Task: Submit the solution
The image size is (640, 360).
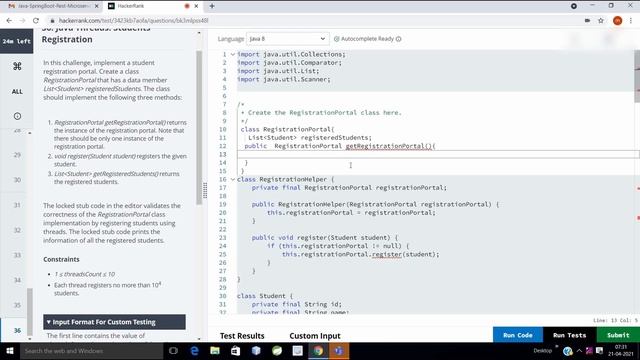Action: [618, 335]
